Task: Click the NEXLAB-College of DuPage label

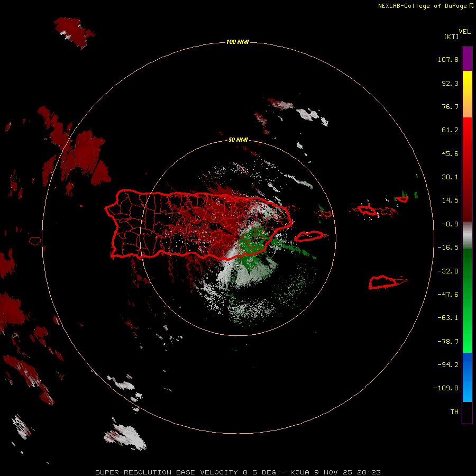Action: (x=426, y=6)
